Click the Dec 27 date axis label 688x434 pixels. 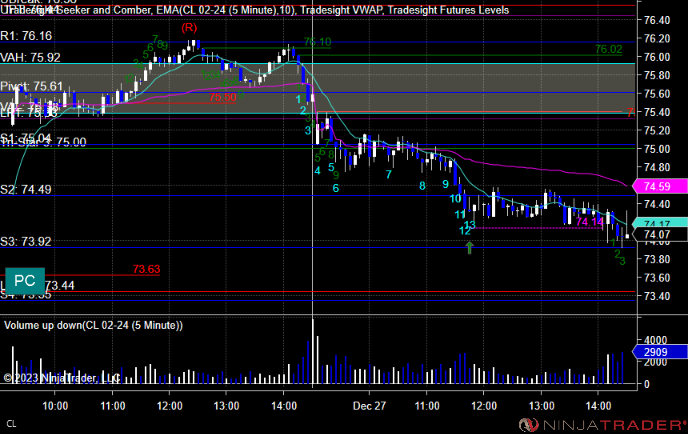coord(369,405)
